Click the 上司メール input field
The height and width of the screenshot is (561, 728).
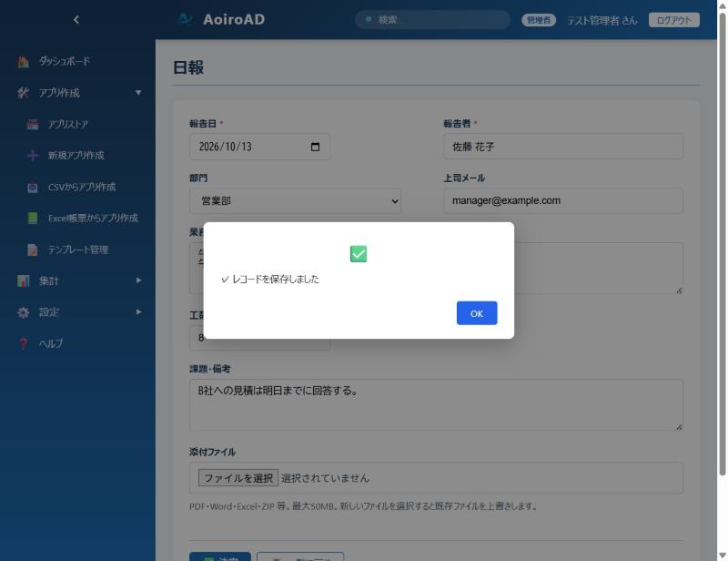[x=562, y=200]
